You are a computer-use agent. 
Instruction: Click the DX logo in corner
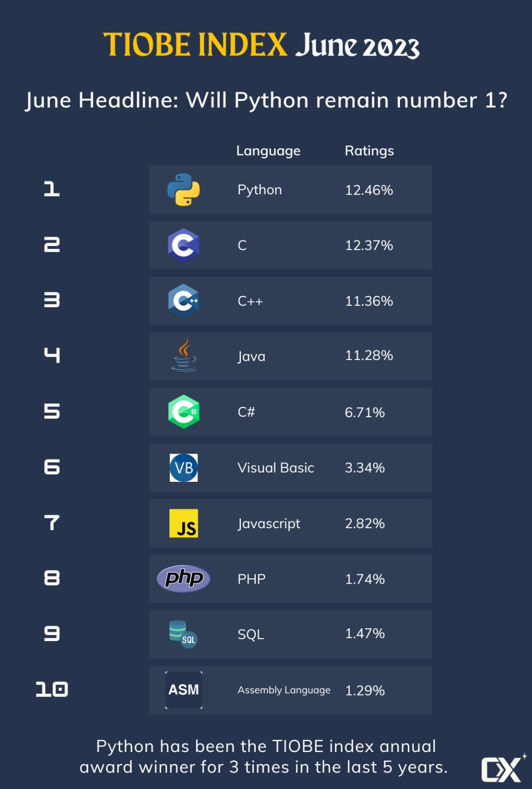(503, 768)
